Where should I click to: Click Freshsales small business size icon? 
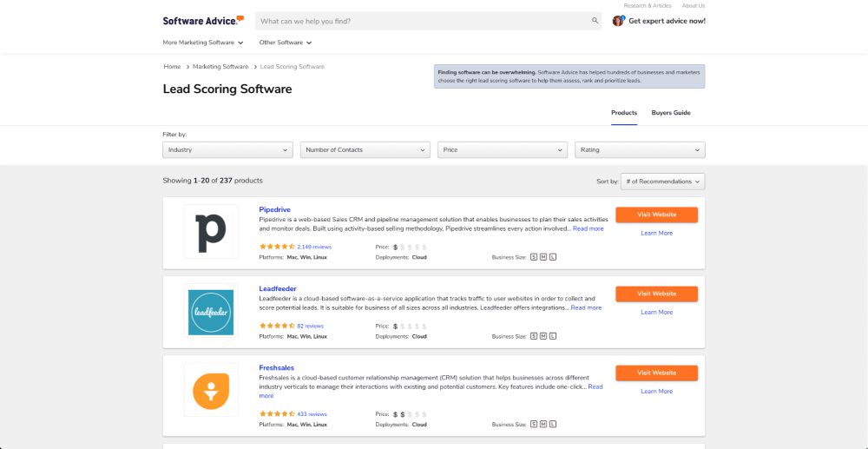coord(534,424)
